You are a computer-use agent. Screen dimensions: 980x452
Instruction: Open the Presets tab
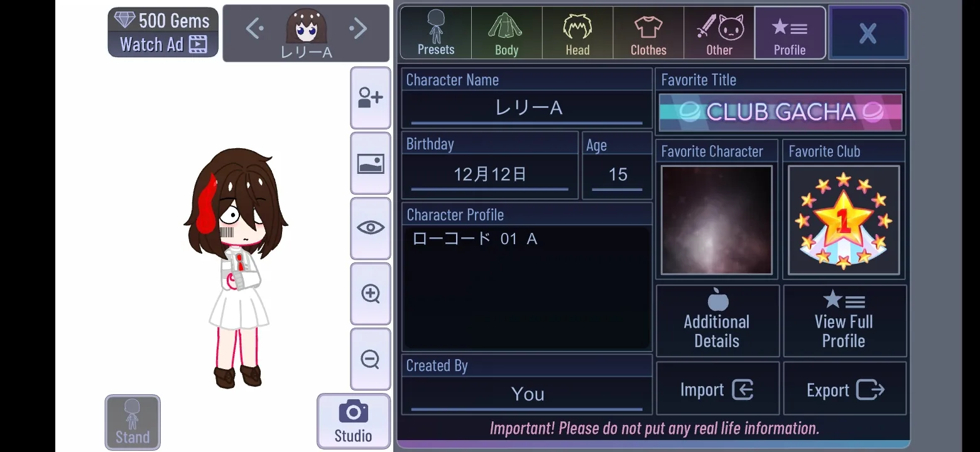[x=436, y=33]
